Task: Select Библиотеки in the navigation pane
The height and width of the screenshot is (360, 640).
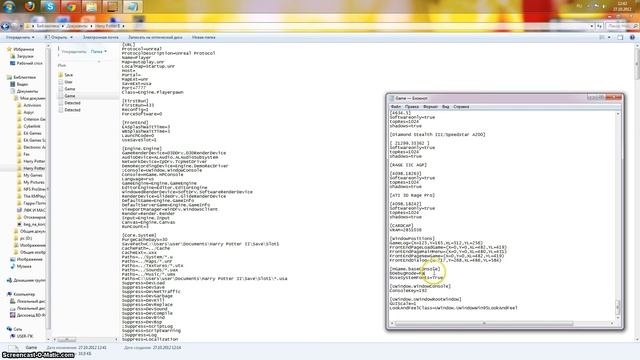Action: (x=21, y=77)
